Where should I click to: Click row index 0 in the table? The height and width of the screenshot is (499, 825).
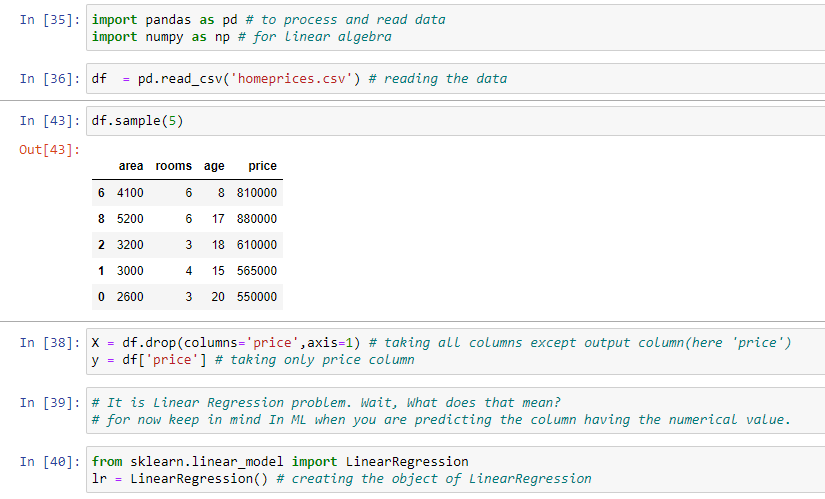tap(101, 297)
